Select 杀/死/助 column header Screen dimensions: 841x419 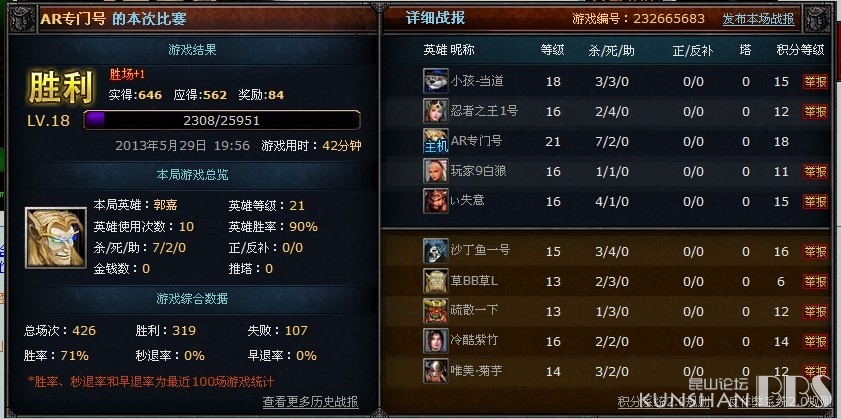611,50
